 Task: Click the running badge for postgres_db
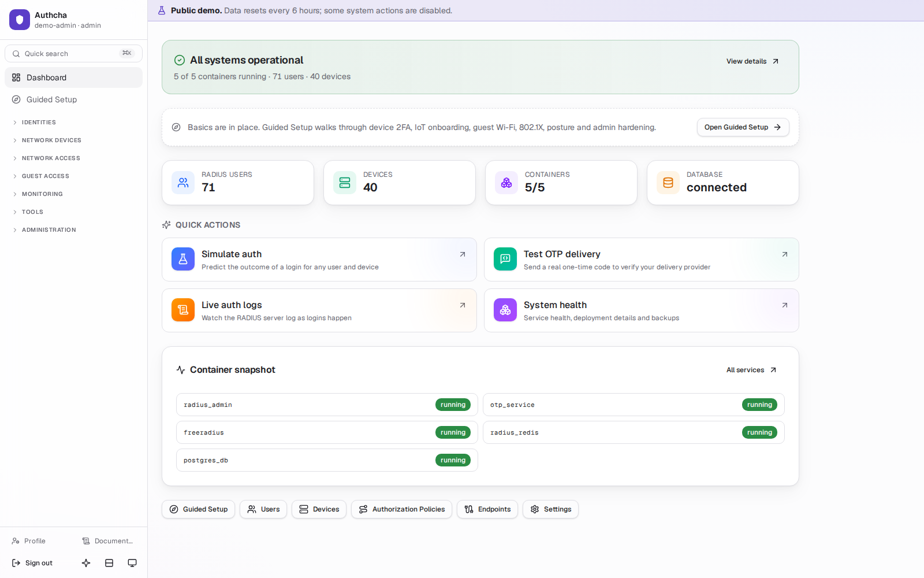tap(453, 460)
